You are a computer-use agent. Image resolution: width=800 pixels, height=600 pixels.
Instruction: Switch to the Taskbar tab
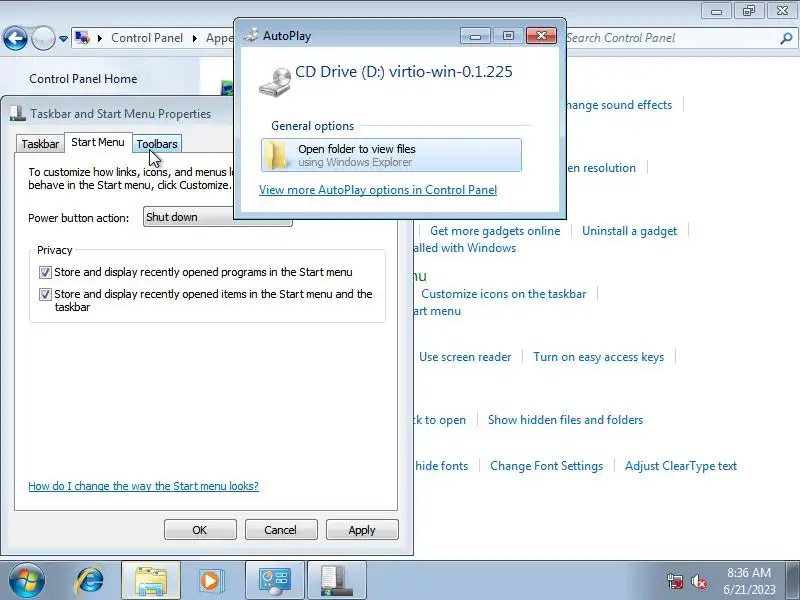tap(40, 144)
